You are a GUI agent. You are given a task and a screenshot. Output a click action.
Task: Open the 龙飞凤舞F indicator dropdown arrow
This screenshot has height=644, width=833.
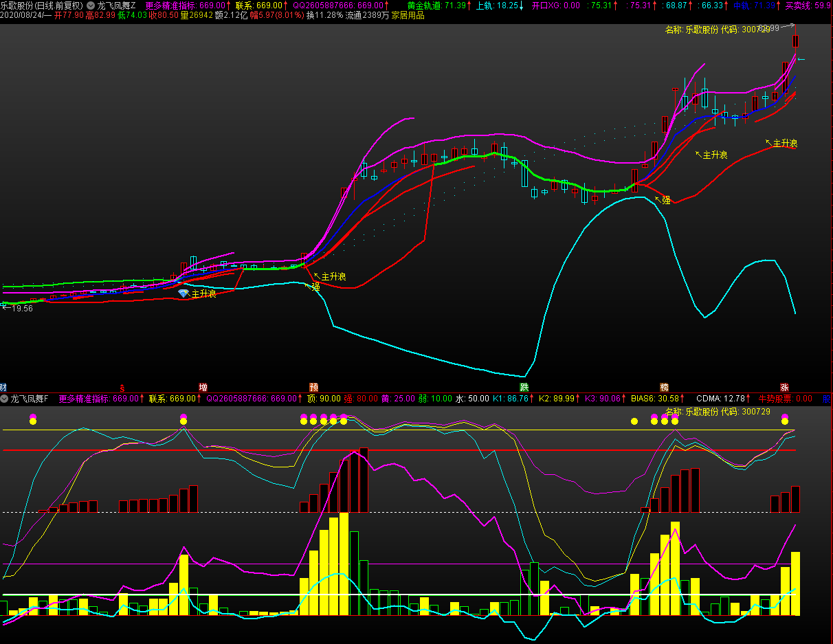click(x=4, y=399)
